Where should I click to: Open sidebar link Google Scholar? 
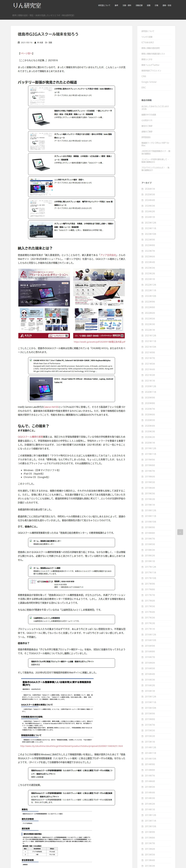149,82
